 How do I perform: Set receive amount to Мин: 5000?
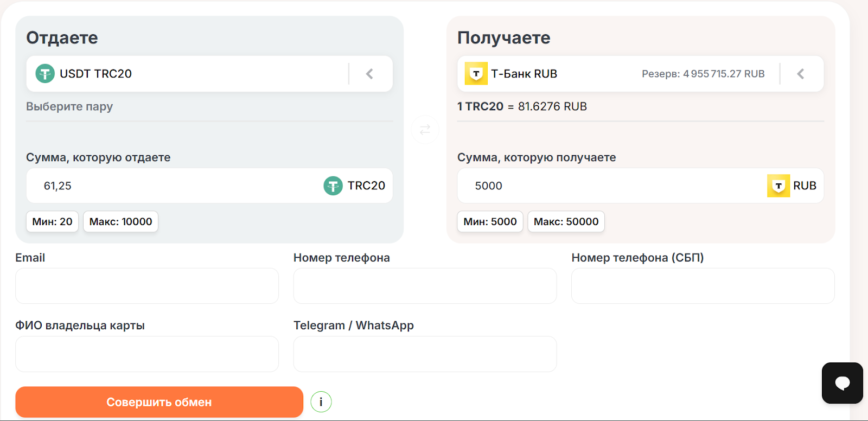[490, 221]
